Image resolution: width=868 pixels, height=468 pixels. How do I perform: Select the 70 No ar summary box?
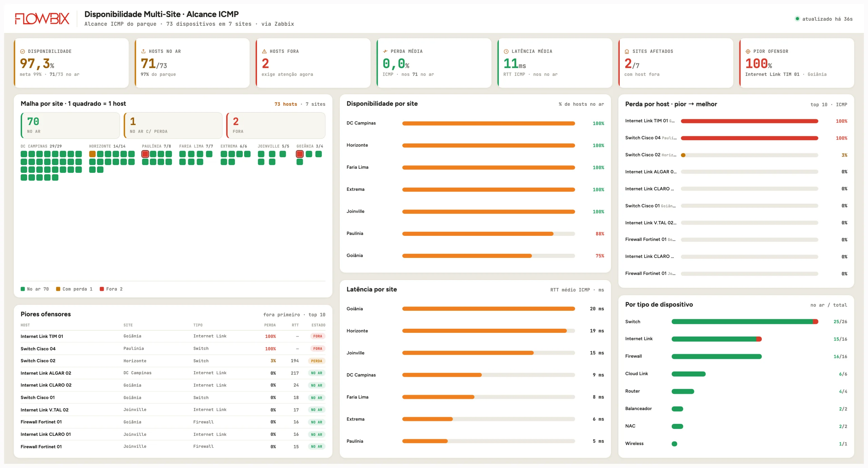pyautogui.click(x=70, y=125)
